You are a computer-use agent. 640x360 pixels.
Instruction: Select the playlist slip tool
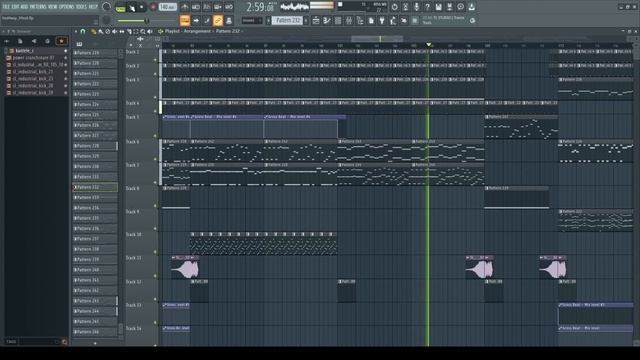[122, 31]
